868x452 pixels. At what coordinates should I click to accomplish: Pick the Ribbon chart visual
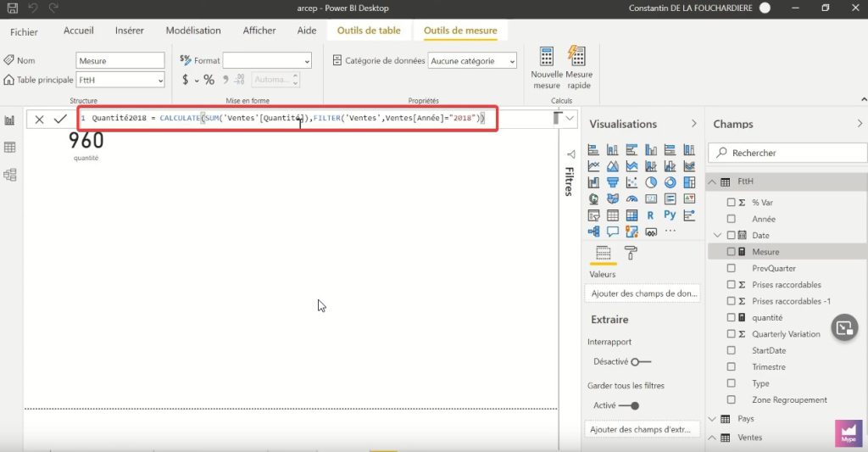click(x=689, y=166)
